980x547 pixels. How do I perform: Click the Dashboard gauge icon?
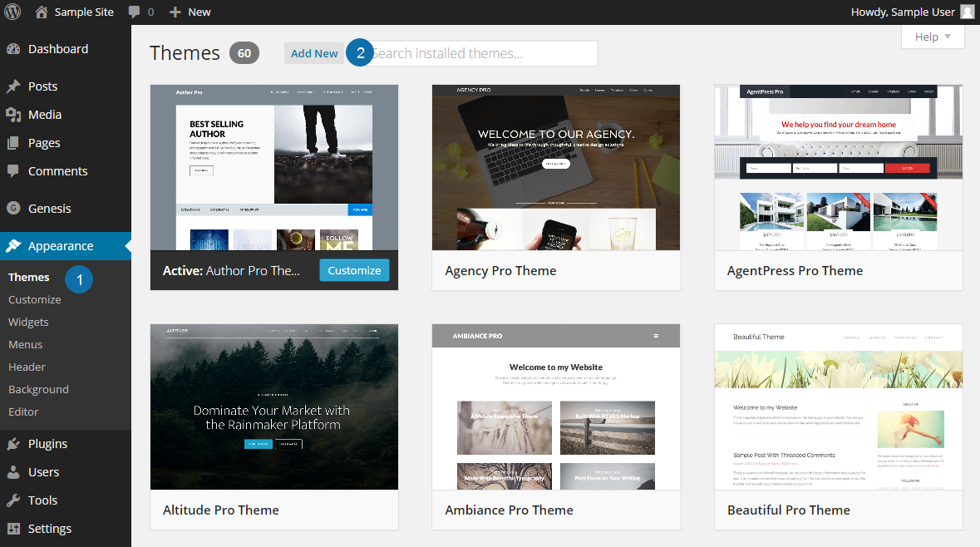(13, 49)
